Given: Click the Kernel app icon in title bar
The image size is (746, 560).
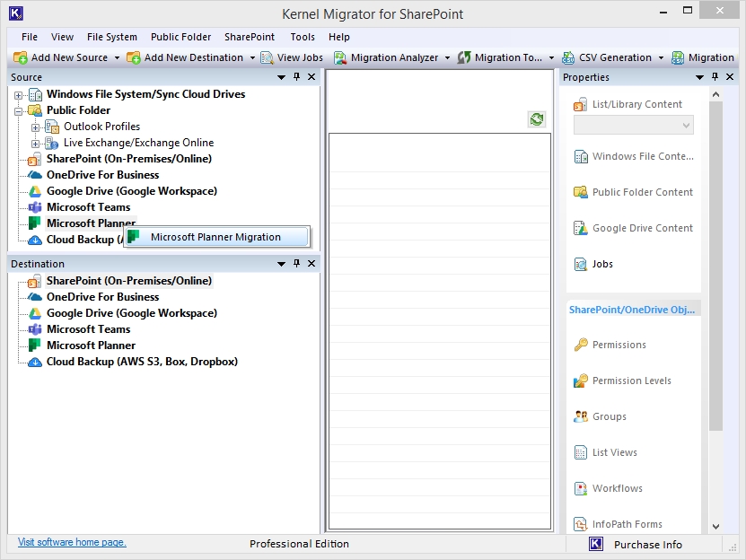Looking at the screenshot, I should 16,13.
